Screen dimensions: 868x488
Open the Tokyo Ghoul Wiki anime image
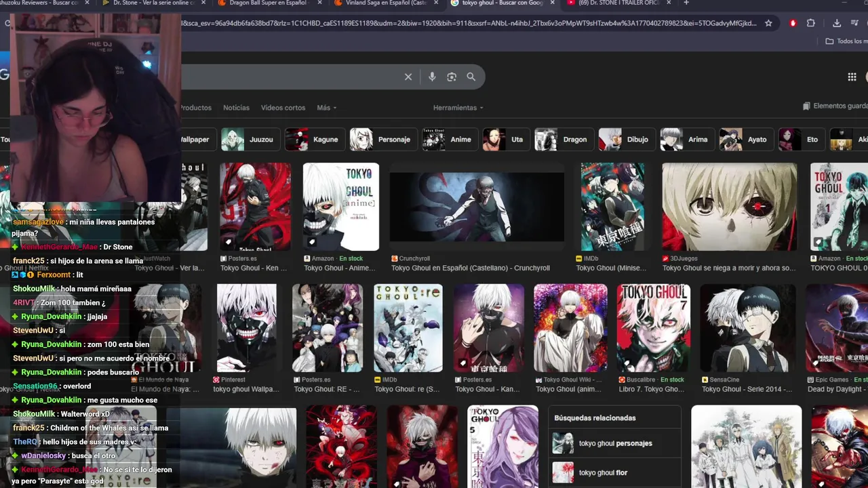coord(570,328)
